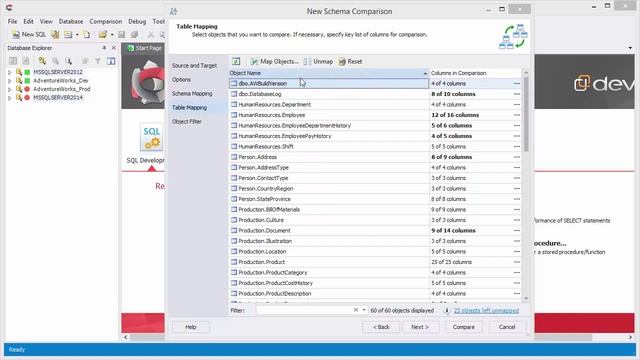Image resolution: width=640 pixels, height=360 pixels.
Task: Click the Back button
Action: [381, 327]
